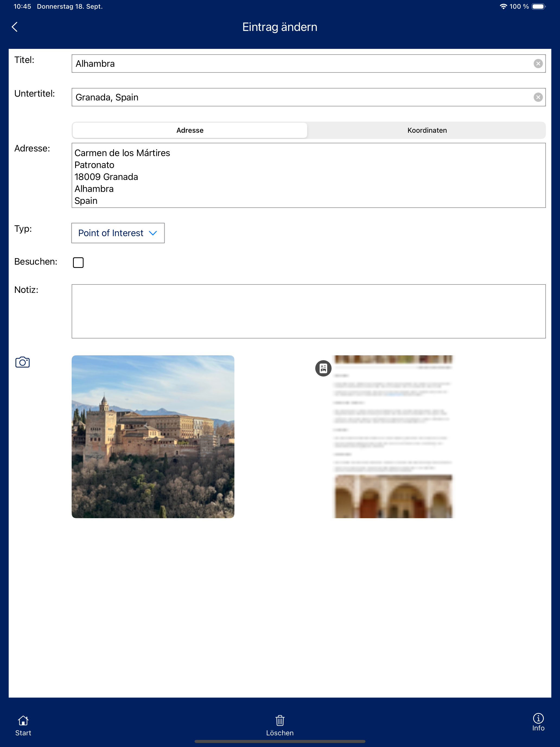Image resolution: width=560 pixels, height=747 pixels.
Task: Go to the Start home screen
Action: [x=23, y=725]
